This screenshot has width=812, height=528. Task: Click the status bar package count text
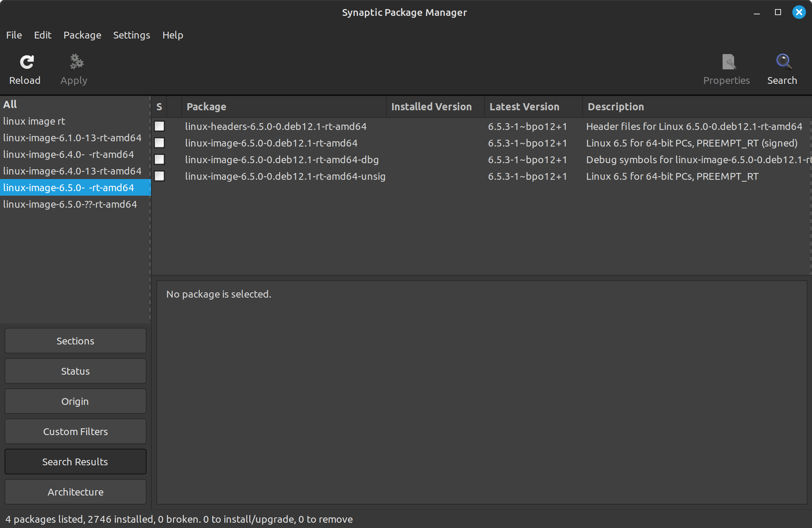coord(179,519)
